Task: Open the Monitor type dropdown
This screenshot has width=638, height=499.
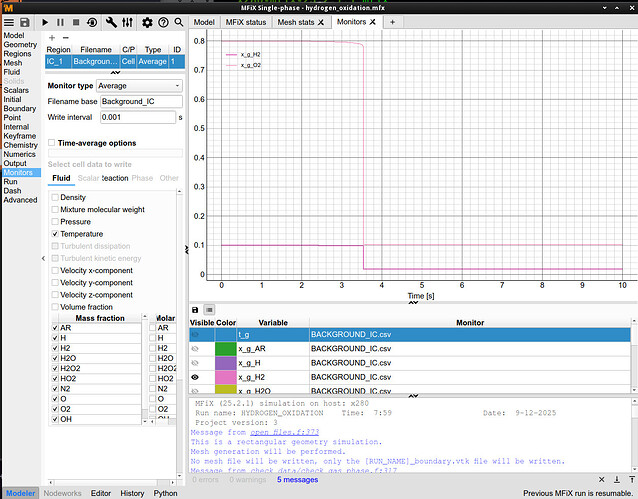Action: pyautogui.click(x=140, y=86)
